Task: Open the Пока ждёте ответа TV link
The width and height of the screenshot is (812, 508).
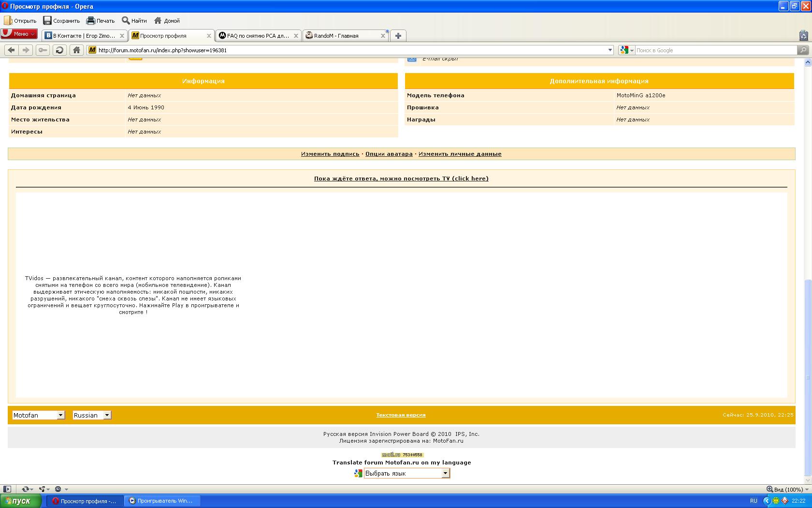Action: click(x=401, y=179)
